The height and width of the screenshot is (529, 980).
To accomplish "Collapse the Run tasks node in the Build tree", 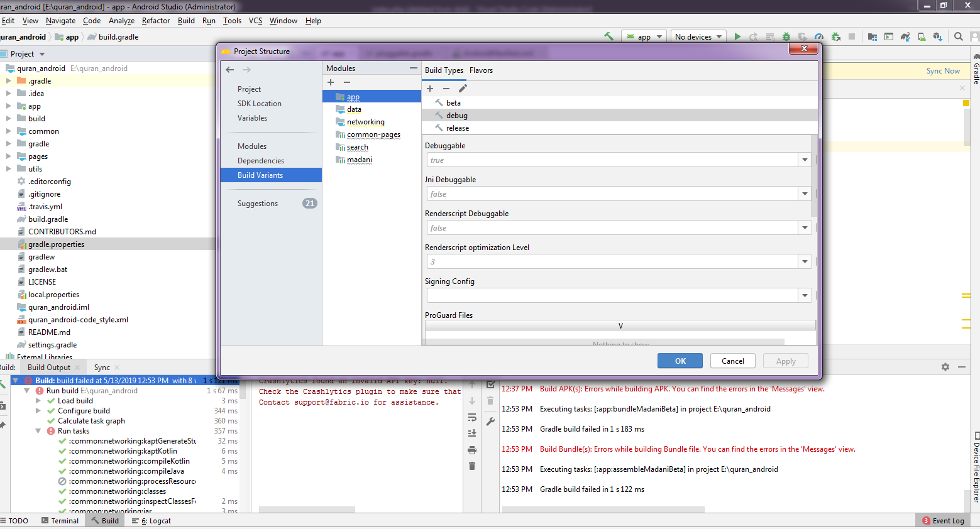I will (x=38, y=431).
